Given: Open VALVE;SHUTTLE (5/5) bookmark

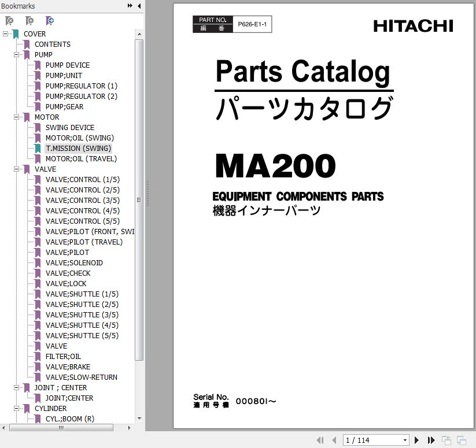Looking at the screenshot, I should 82,336.
